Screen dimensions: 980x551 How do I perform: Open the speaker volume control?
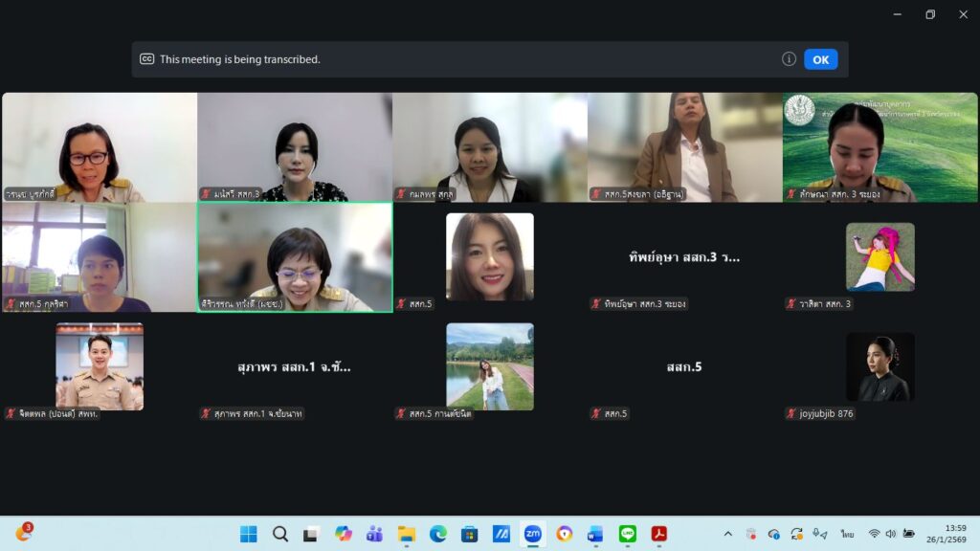tap(891, 534)
